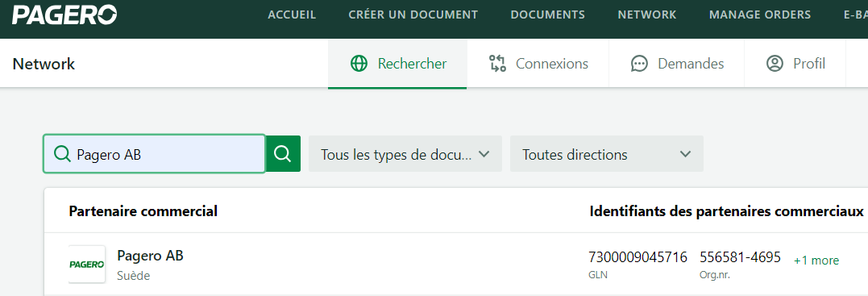Viewport: 868px width, 296px height.
Task: Click the green search button
Action: point(283,153)
